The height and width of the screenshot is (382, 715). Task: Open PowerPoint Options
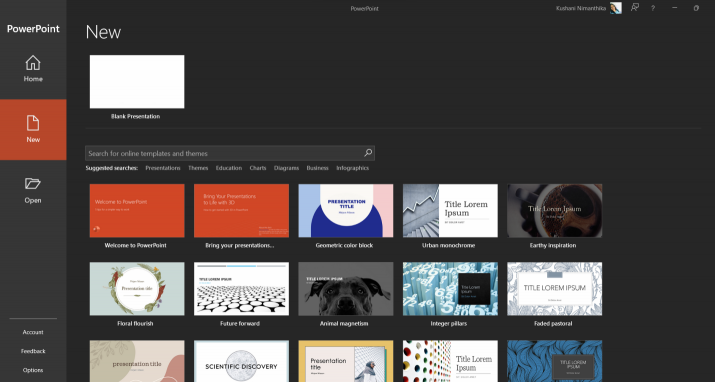click(33, 370)
